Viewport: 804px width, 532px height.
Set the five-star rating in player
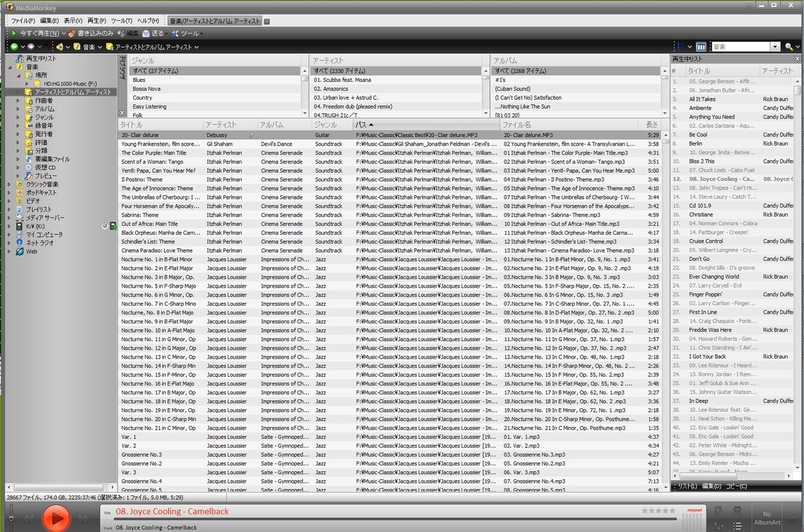coord(658,511)
